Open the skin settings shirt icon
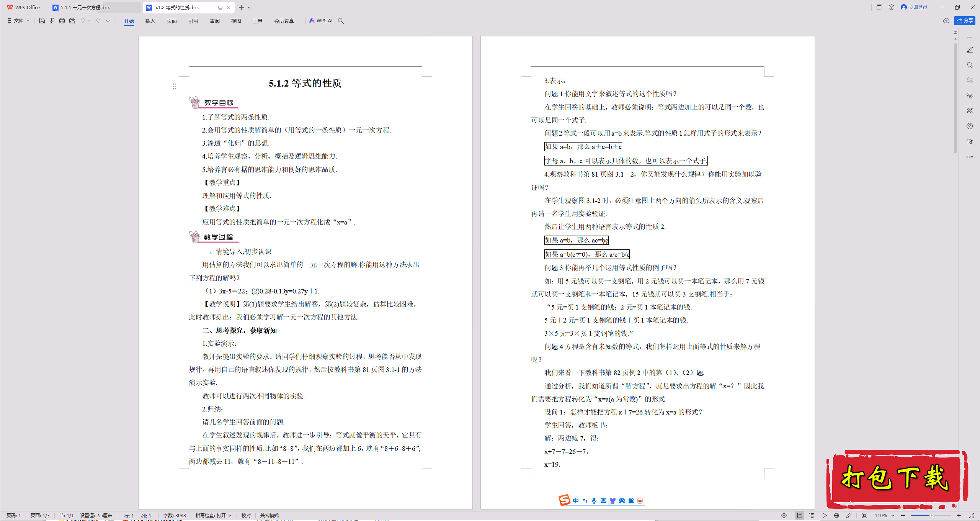 coord(970,141)
